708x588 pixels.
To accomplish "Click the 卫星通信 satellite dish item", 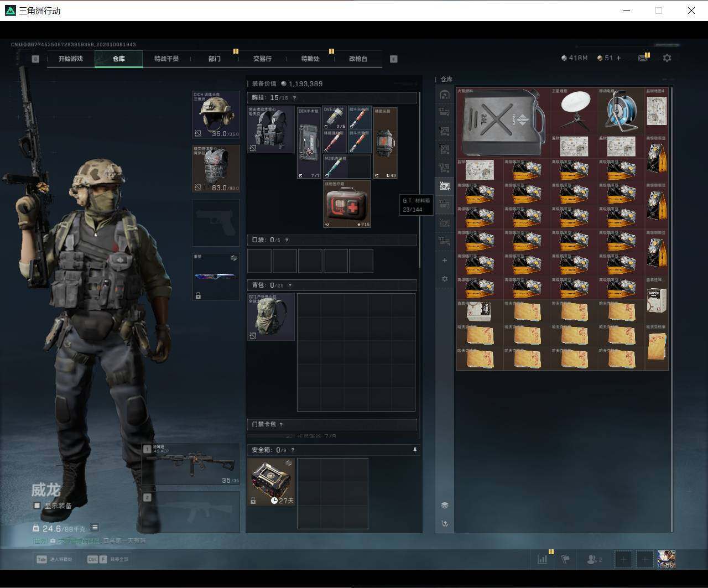I will [574, 111].
